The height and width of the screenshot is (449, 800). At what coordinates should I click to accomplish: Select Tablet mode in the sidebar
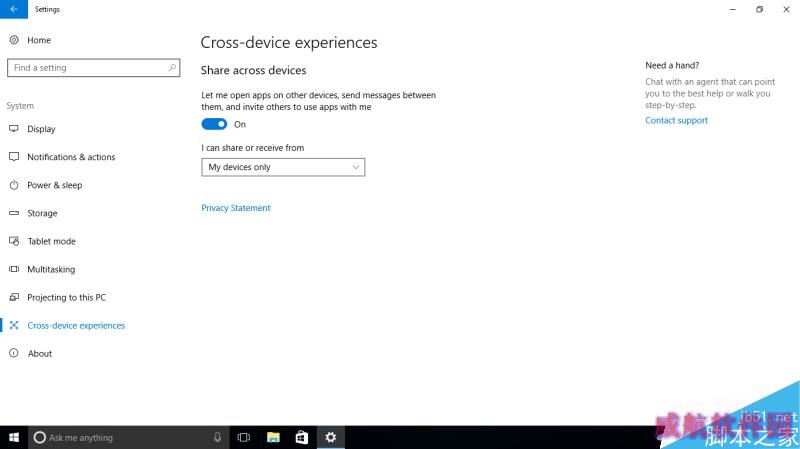pyautogui.click(x=52, y=241)
